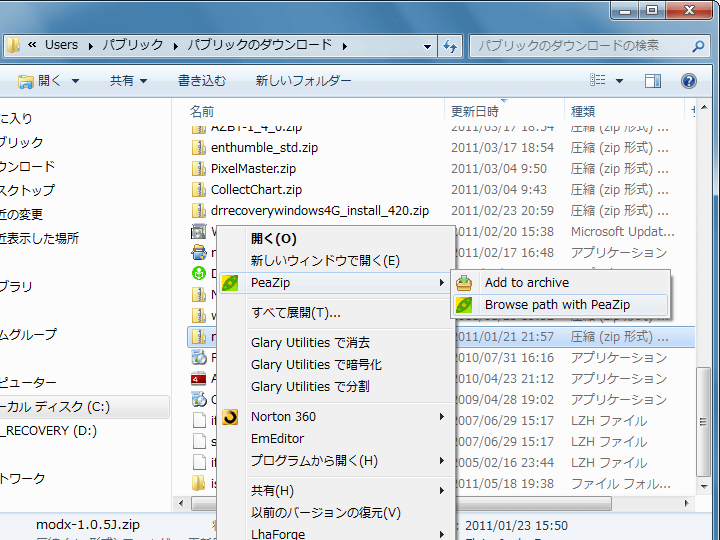Open the help question mark icon
Screen dimensions: 720x540
click(x=688, y=81)
